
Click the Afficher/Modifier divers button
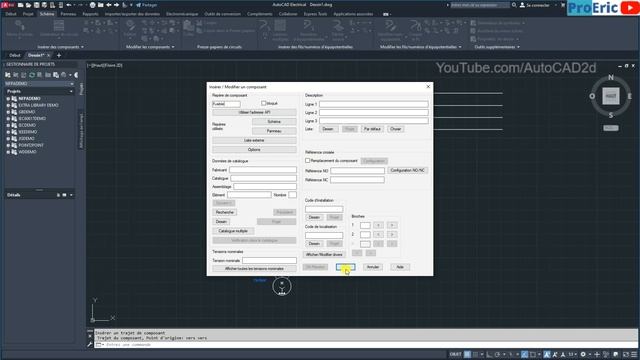pyautogui.click(x=324, y=254)
